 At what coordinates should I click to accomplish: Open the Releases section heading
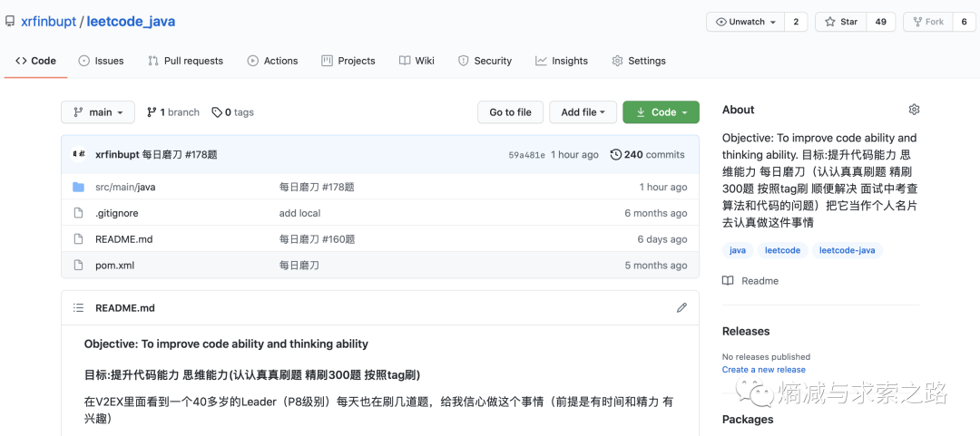(746, 331)
